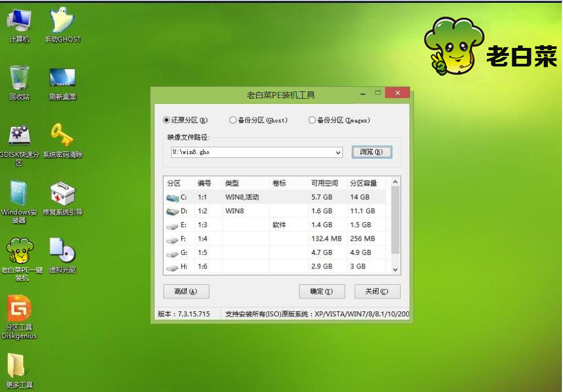Click the '1.4 GB' free space cell
563x392 pixels.
322,225
